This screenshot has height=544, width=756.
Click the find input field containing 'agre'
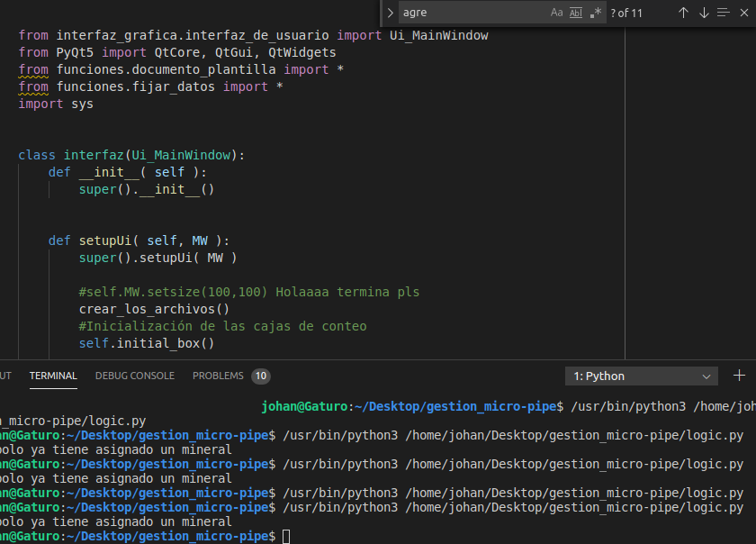pyautogui.click(x=473, y=13)
